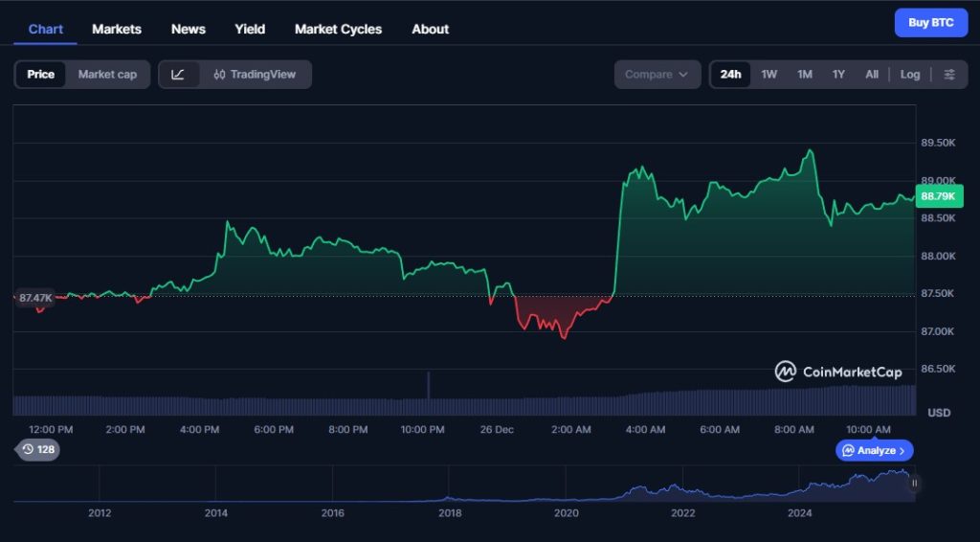Viewport: 980px width, 542px height.
Task: Select the line chart view icon
Action: [x=179, y=75]
